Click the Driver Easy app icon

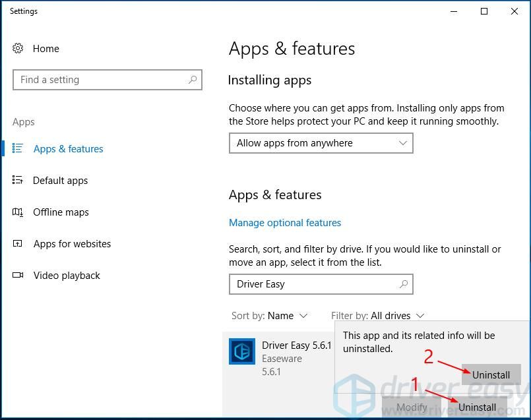click(x=241, y=351)
